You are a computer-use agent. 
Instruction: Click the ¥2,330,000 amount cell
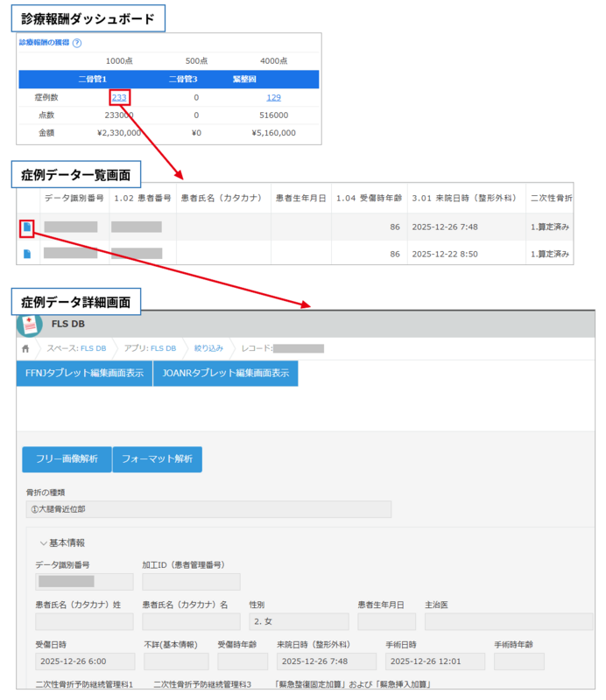(119, 133)
